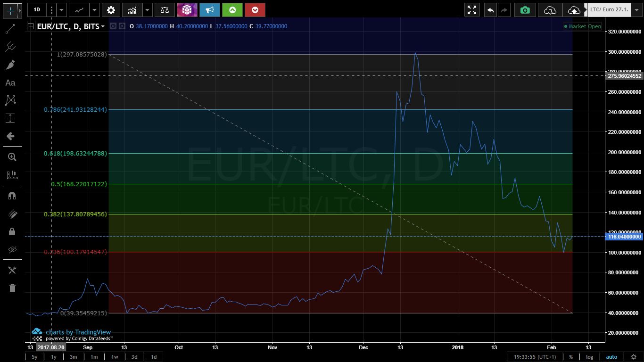Open legend settings gear next to EUR/LTC

coord(122,26)
